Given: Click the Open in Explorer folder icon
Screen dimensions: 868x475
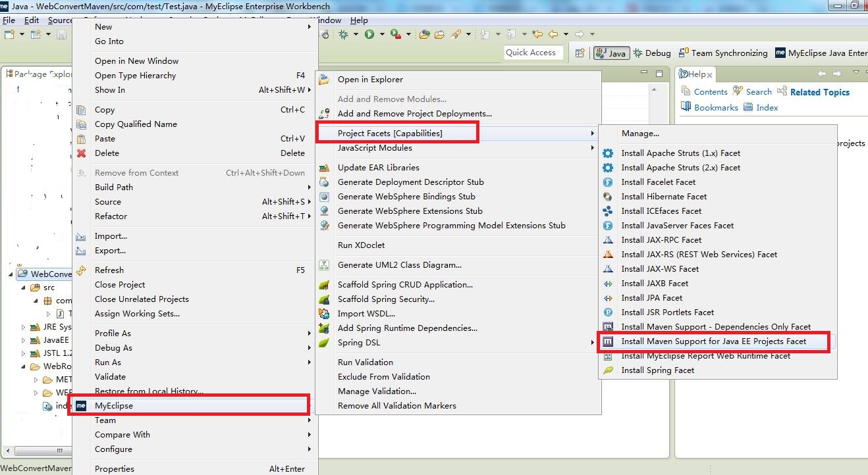Looking at the screenshot, I should 324,80.
